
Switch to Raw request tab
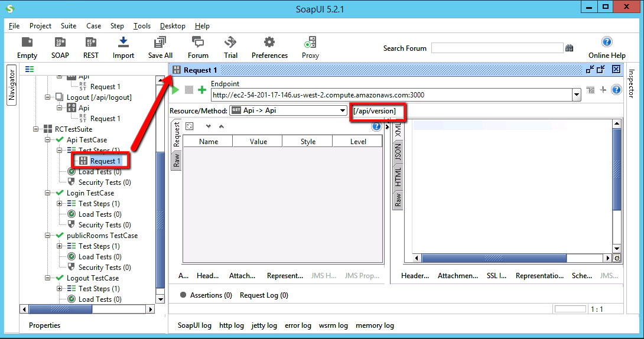(x=176, y=161)
